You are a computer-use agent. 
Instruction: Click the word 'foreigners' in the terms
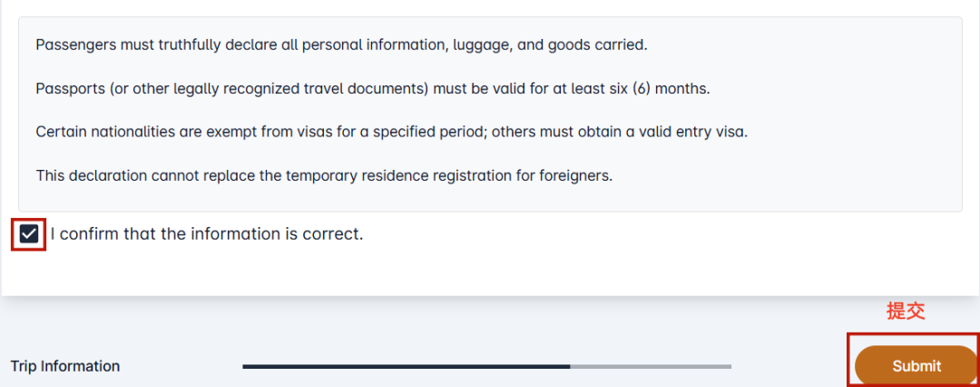click(573, 175)
